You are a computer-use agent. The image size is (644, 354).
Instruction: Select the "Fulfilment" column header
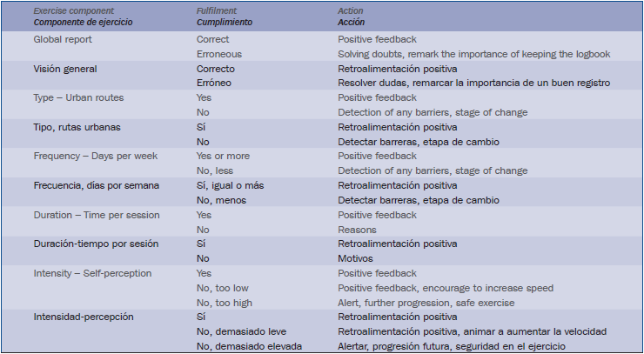(218, 10)
